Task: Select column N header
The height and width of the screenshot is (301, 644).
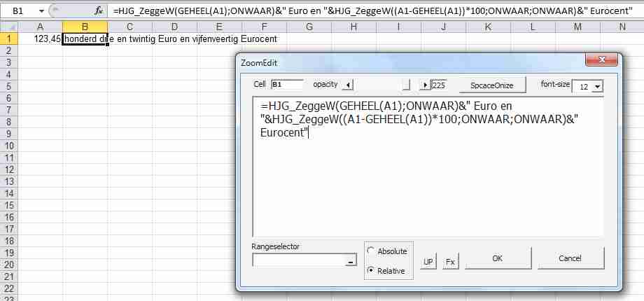Action: (x=622, y=27)
